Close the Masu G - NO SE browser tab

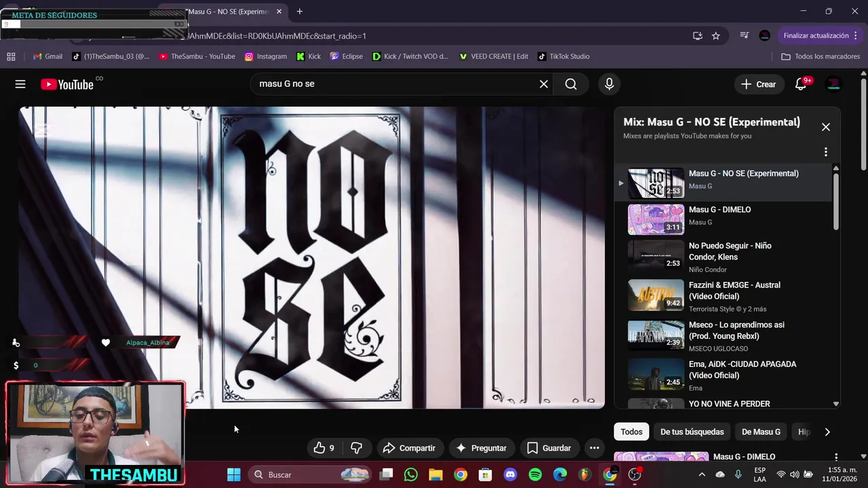279,12
